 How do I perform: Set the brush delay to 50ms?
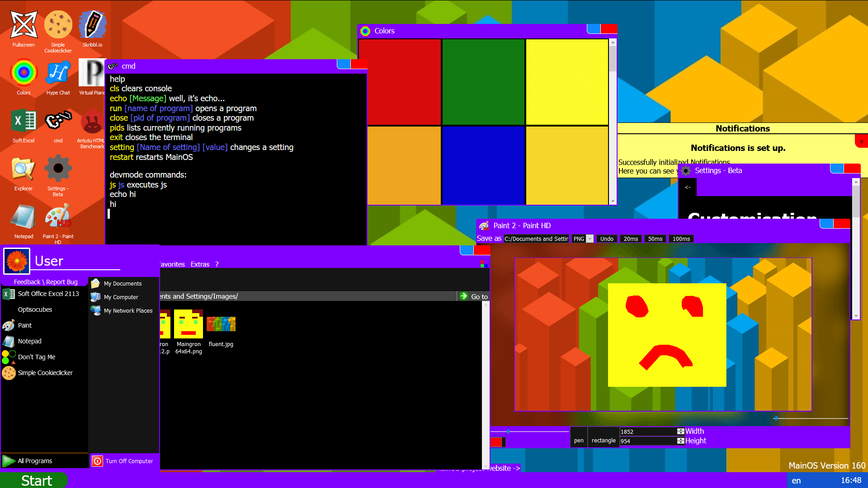click(655, 239)
